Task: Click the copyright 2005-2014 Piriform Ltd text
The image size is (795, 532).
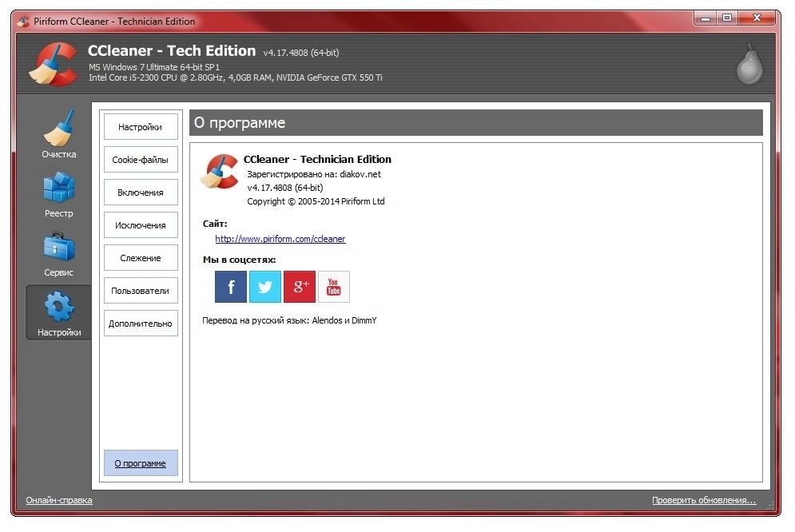Action: click(316, 201)
